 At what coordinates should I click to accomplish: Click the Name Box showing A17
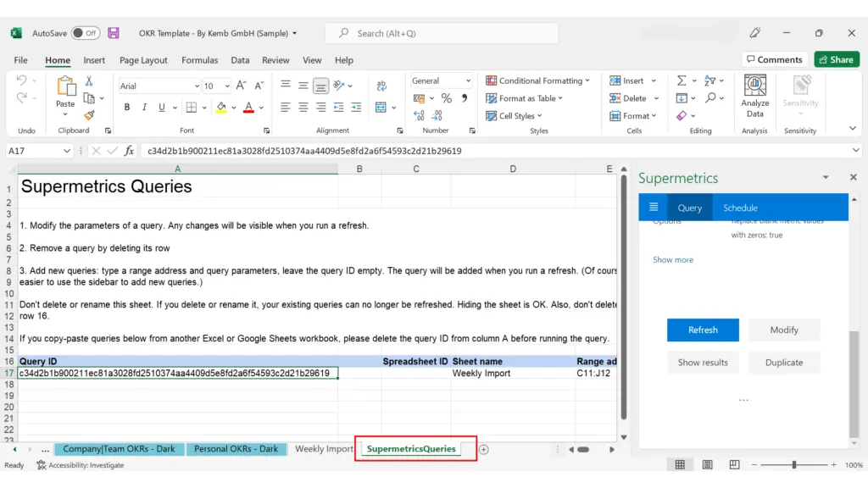tap(39, 151)
